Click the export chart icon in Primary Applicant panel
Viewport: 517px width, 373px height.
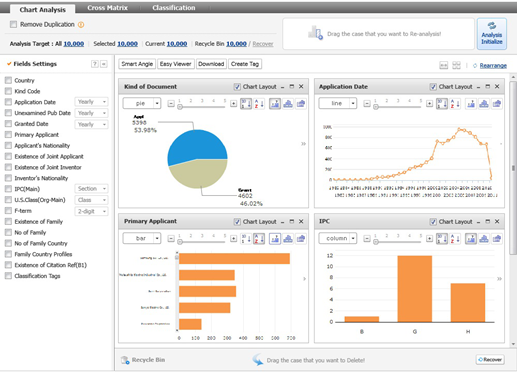tap(301, 239)
